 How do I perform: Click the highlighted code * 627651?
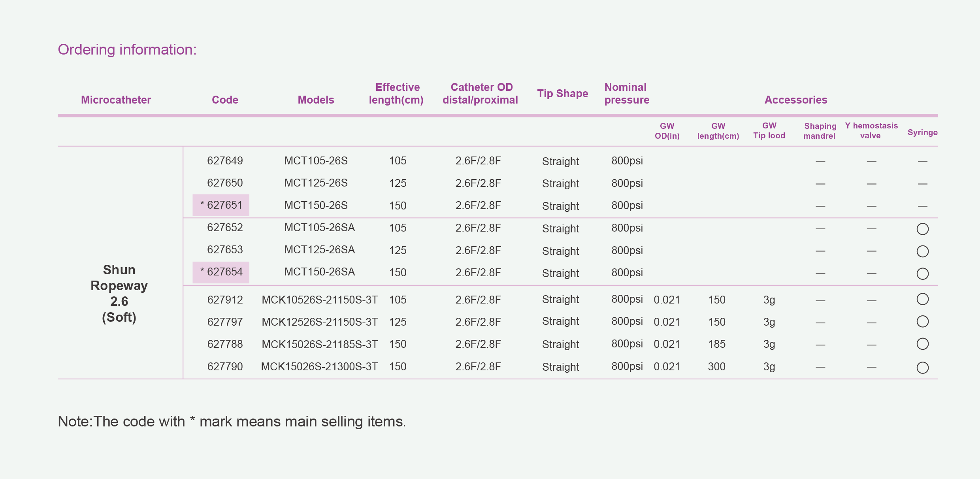(221, 205)
